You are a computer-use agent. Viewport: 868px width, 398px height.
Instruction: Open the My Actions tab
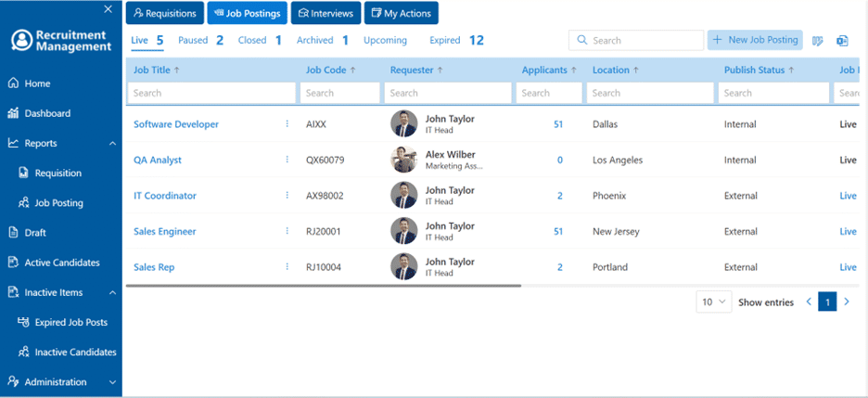402,13
